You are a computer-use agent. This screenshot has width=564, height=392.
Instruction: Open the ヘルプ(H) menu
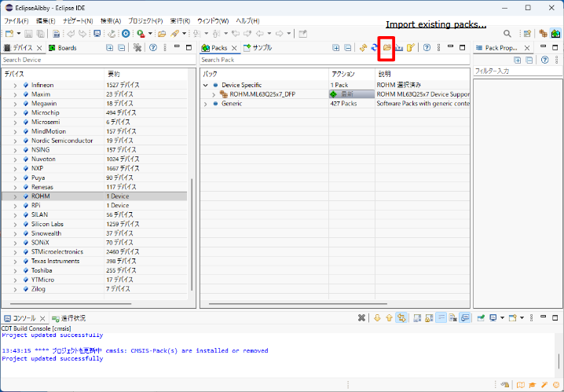click(x=247, y=21)
